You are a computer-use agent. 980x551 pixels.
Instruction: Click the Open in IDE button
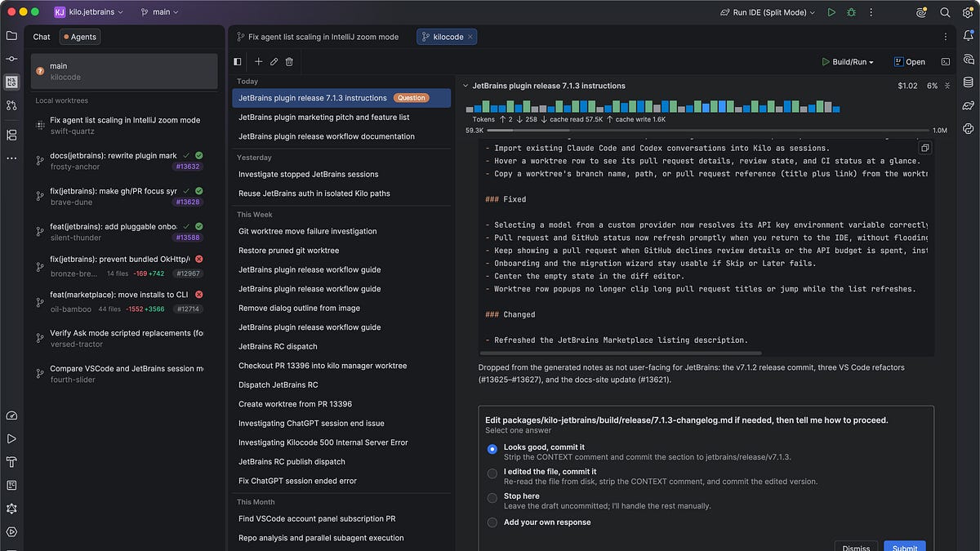pyautogui.click(x=909, y=61)
